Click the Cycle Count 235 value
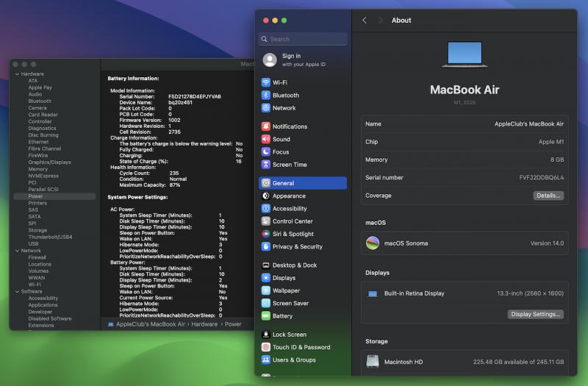Screen dimensions: 588x386 point(174,174)
